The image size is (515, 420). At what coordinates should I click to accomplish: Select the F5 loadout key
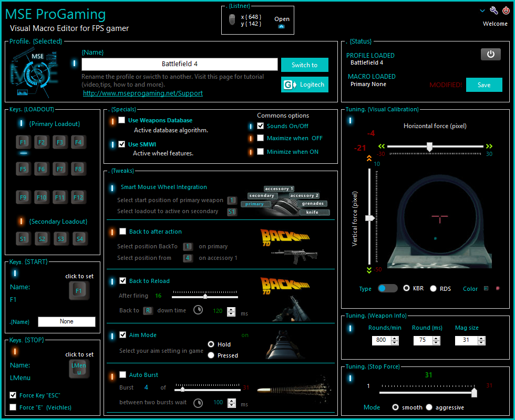23,169
